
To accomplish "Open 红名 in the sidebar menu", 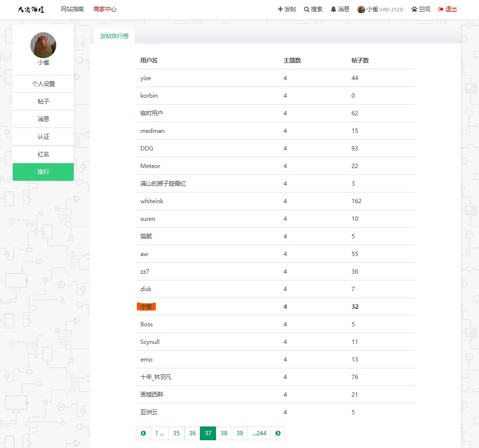I will [44, 154].
